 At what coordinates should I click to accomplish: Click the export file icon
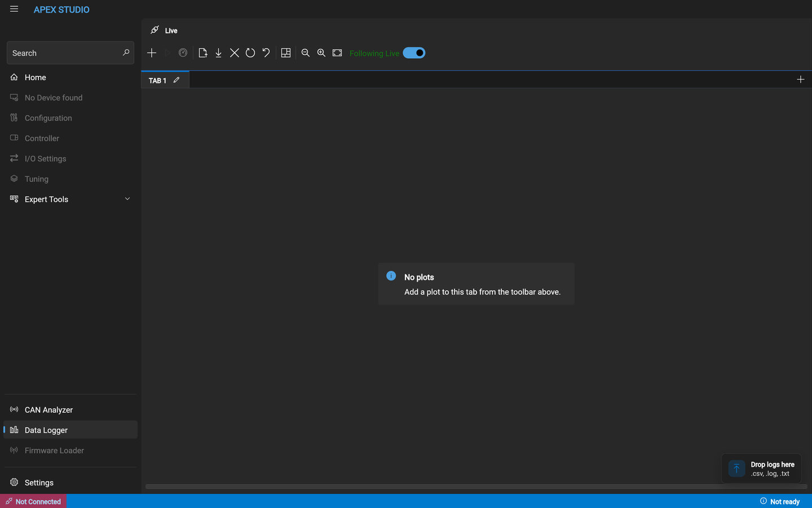pyautogui.click(x=203, y=52)
